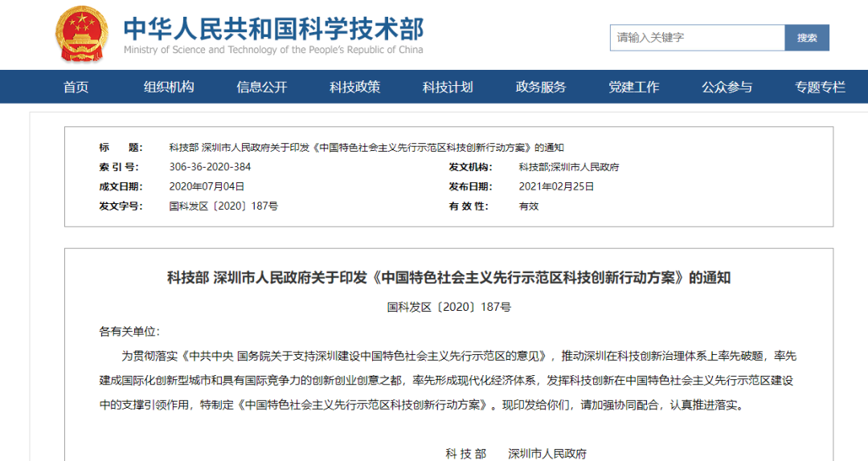Navigate to the 科技计划 menu
This screenshot has height=461, width=868.
tap(448, 88)
